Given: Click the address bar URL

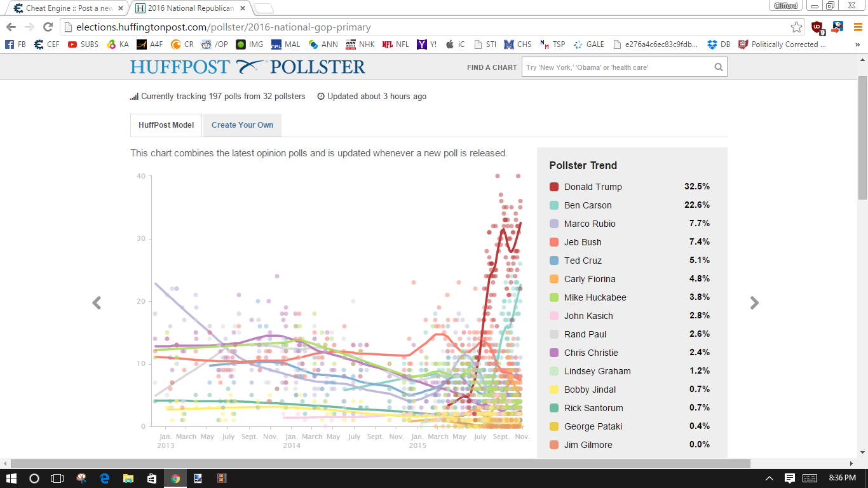Looking at the screenshot, I should tap(223, 27).
